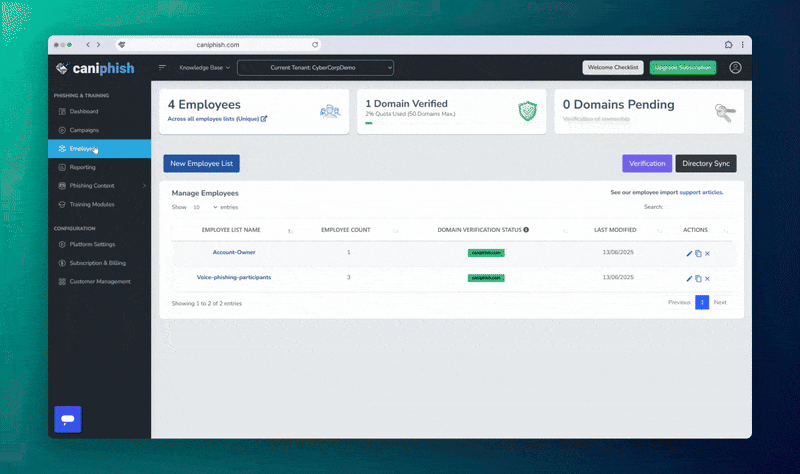The width and height of the screenshot is (800, 474).
Task: Reload the page with refresh icon
Action: [315, 45]
